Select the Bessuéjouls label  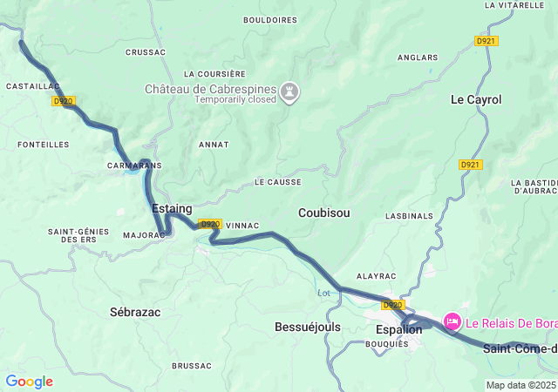click(x=308, y=327)
